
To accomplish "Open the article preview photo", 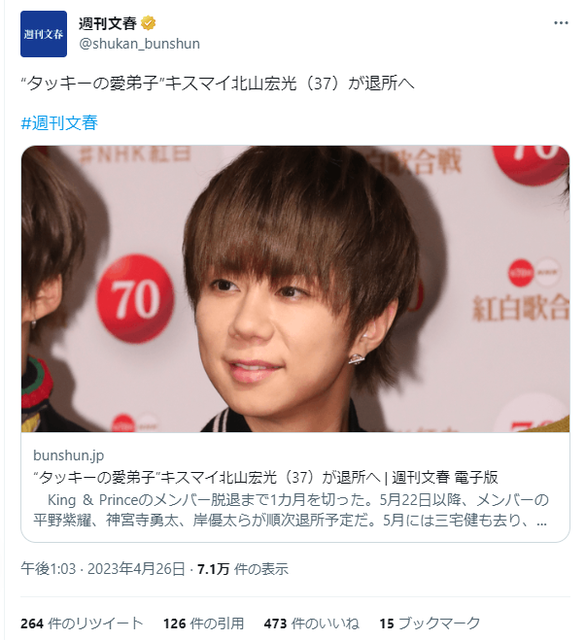I will 295,289.
